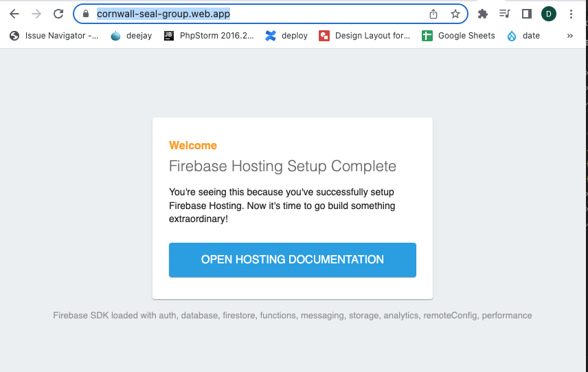Toggle the browser side panel

[x=527, y=14]
